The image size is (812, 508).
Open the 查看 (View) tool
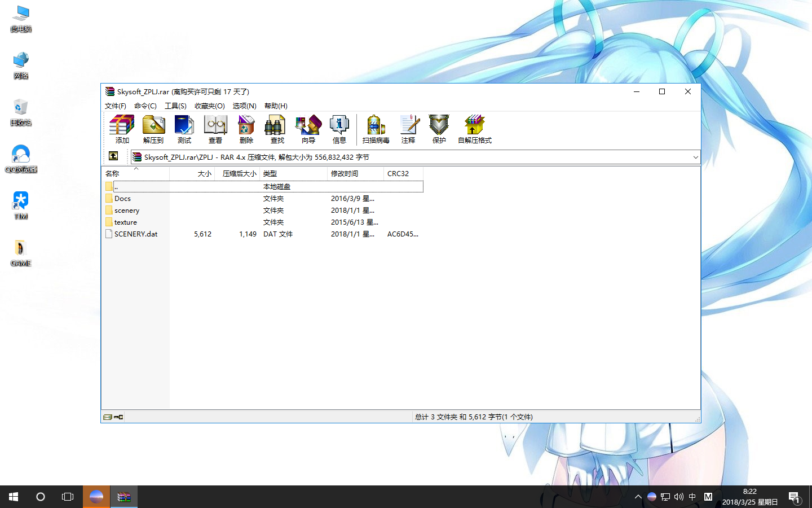[215, 129]
